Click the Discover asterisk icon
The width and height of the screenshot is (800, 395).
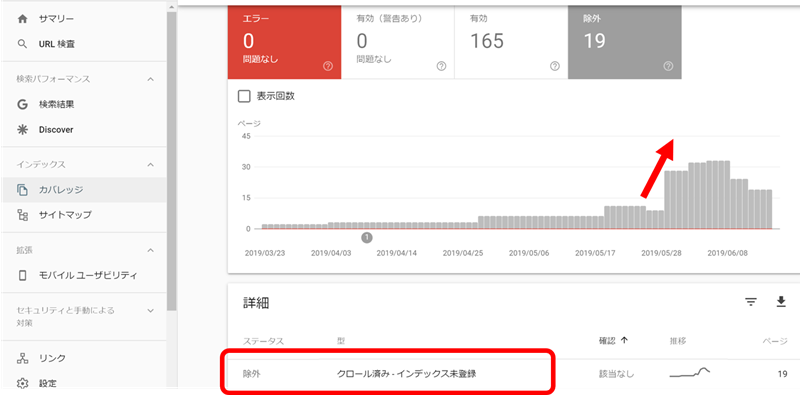coord(22,130)
